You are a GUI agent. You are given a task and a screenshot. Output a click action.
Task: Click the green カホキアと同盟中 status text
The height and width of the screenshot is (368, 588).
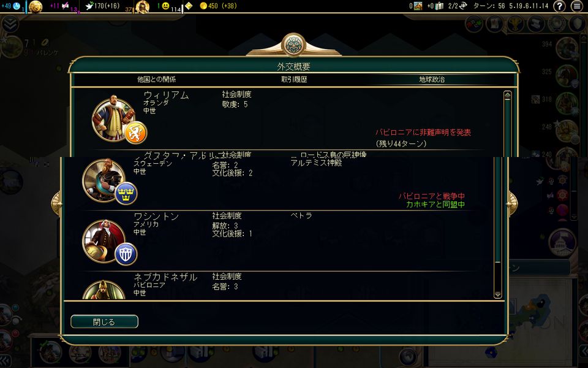pos(435,205)
